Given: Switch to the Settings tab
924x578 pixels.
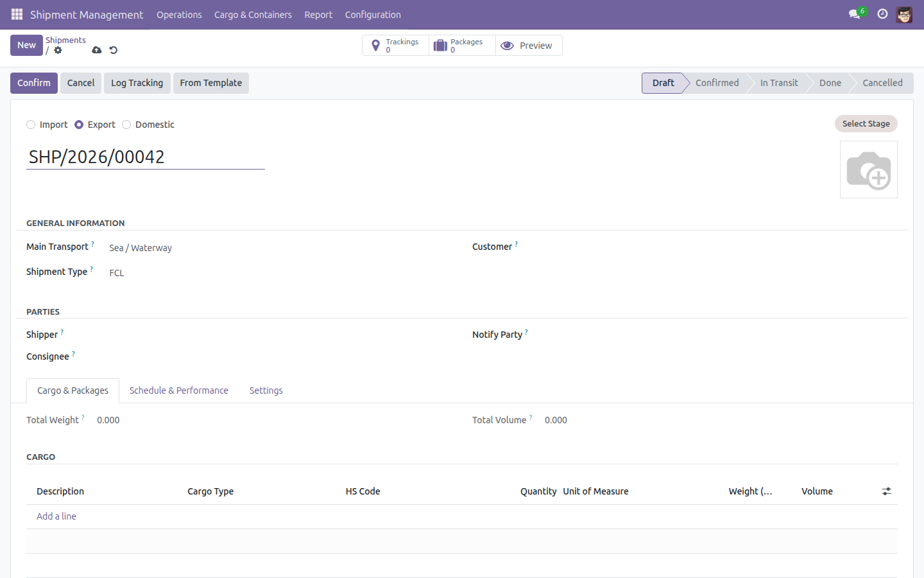Looking at the screenshot, I should [266, 390].
